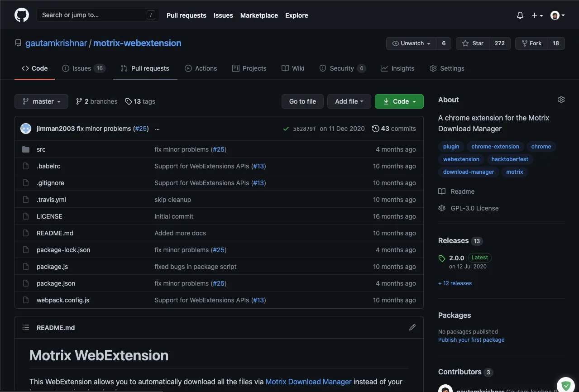Switch to the Issues tab
This screenshot has width=579, height=392.
coord(83,68)
